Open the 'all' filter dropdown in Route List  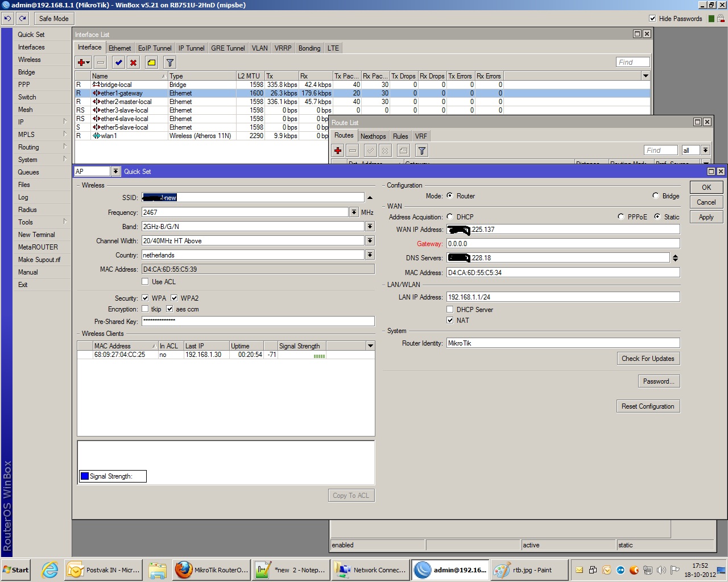pyautogui.click(x=705, y=150)
